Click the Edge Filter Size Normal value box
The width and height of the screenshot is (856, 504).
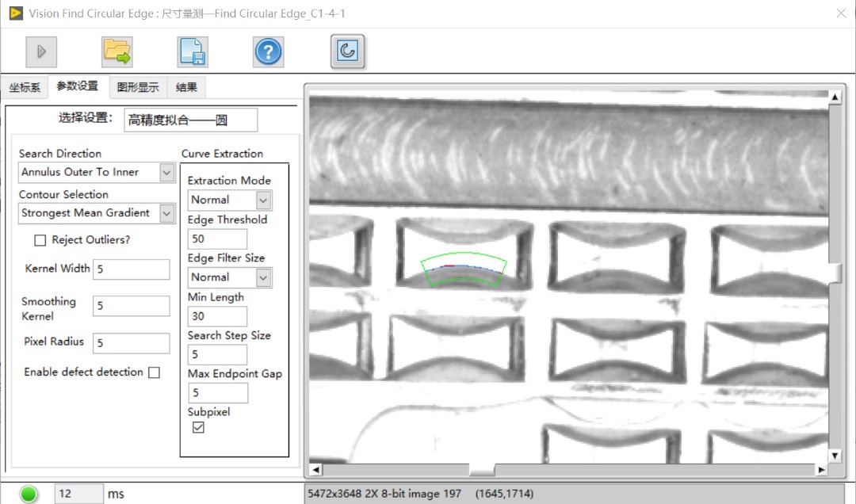[x=229, y=278]
